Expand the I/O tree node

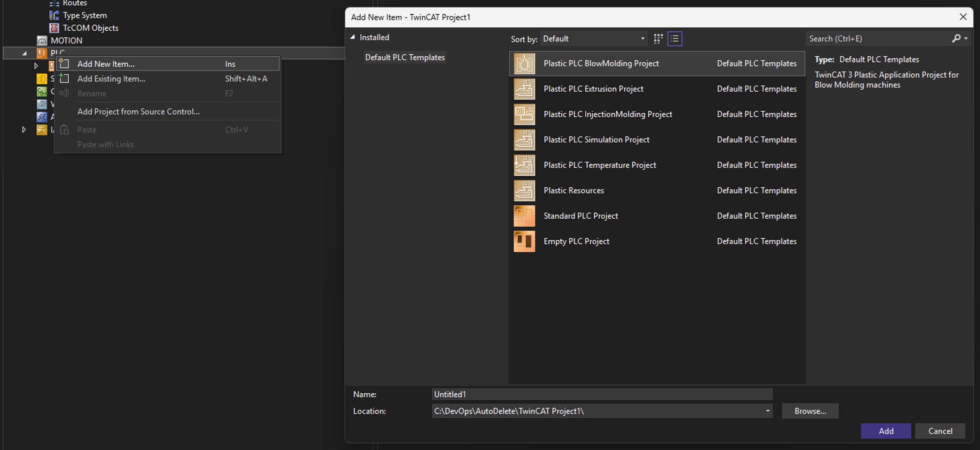(23, 130)
